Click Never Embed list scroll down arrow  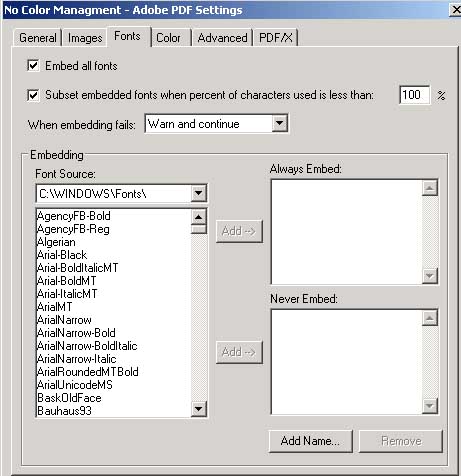[x=430, y=406]
